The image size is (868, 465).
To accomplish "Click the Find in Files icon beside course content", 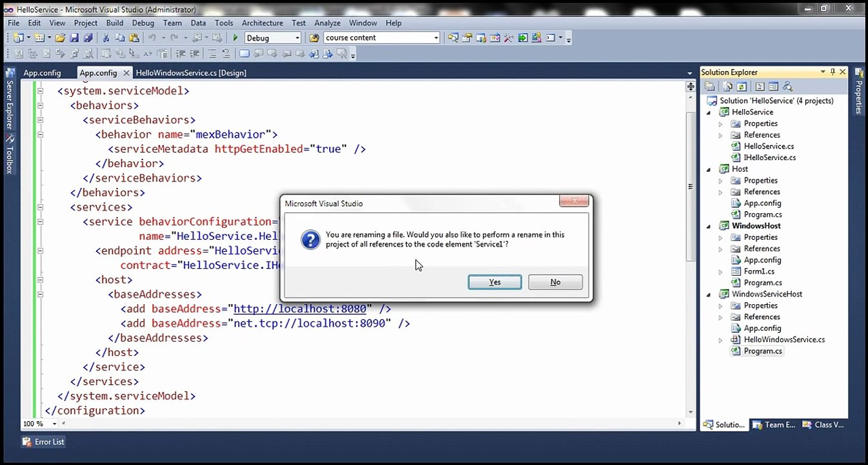I will coord(314,38).
